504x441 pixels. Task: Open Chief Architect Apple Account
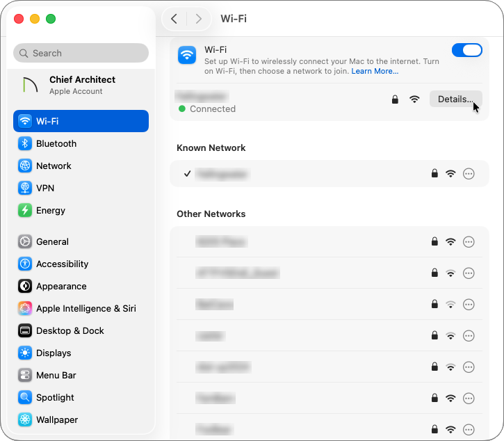click(x=81, y=86)
